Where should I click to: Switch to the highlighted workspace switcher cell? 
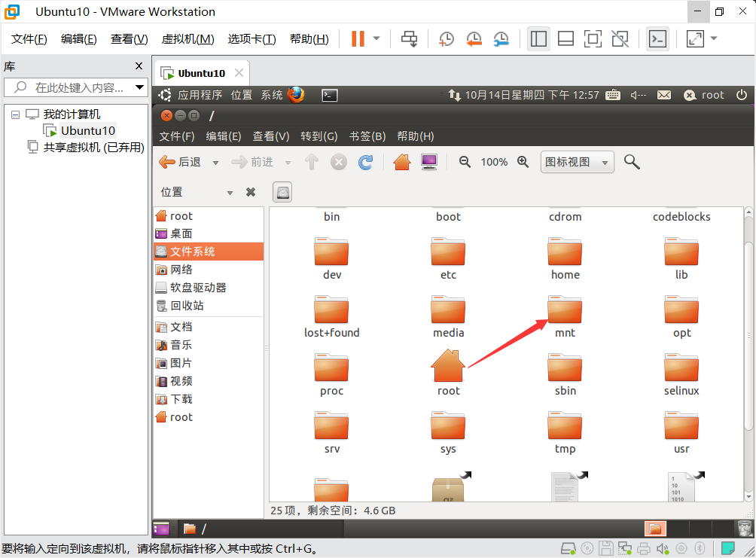[x=655, y=529]
